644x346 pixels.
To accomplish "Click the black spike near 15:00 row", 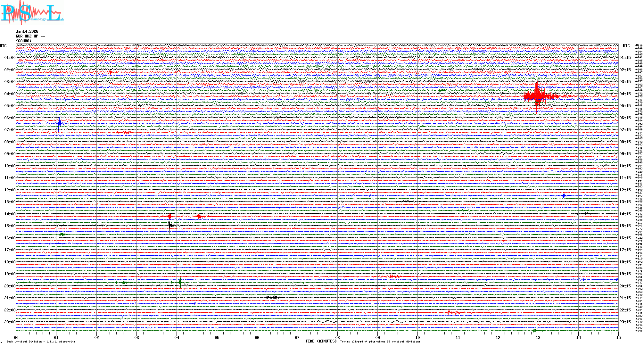I will [x=170, y=225].
